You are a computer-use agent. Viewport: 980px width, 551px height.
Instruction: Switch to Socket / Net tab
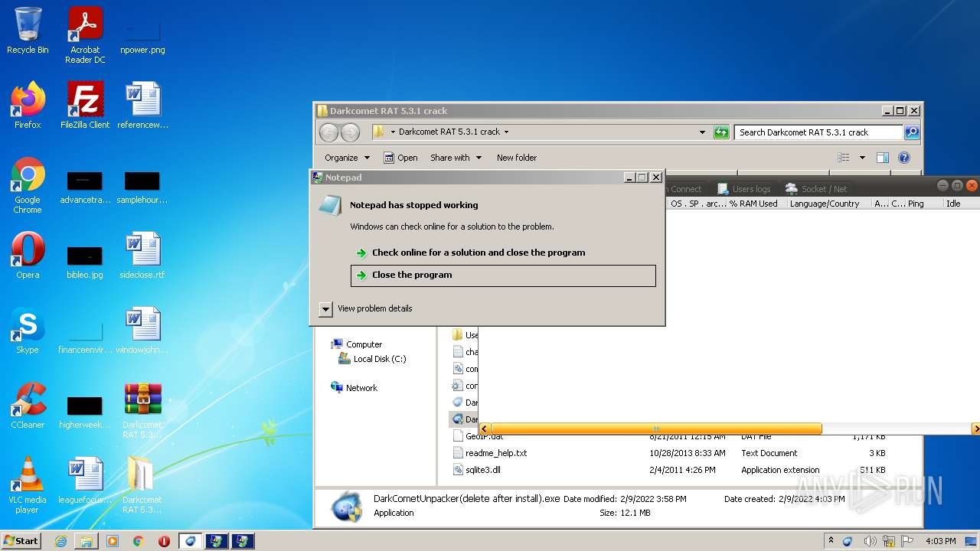click(816, 189)
